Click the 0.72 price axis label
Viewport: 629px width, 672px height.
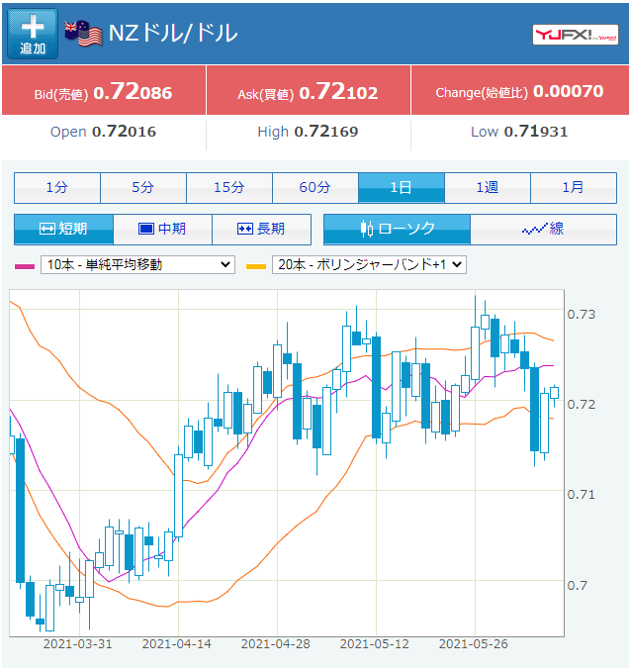coord(582,405)
